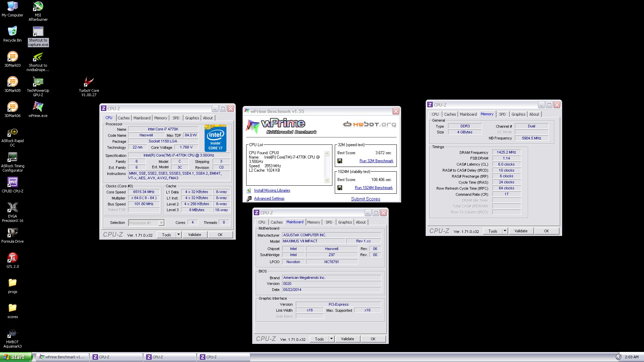Click Submit Scores link
The height and width of the screenshot is (362, 644).
(x=366, y=199)
